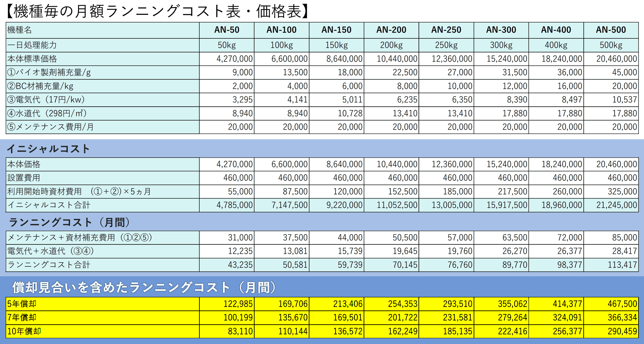Select the 43,235 running total cell
The height and width of the screenshot is (344, 644).
227,265
